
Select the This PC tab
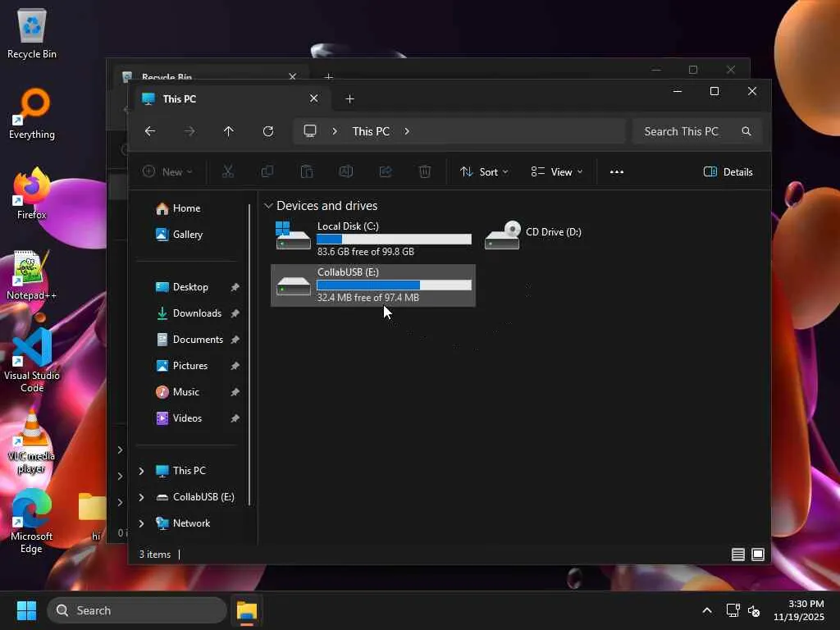231,99
